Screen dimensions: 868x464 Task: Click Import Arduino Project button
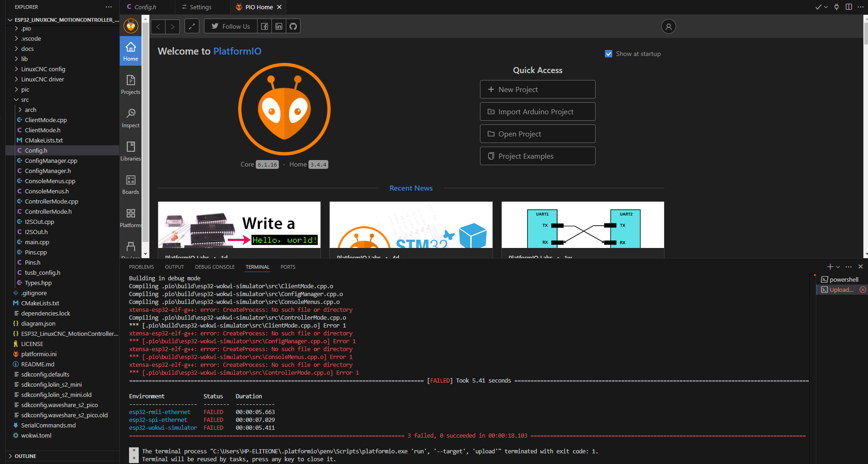[x=537, y=111]
